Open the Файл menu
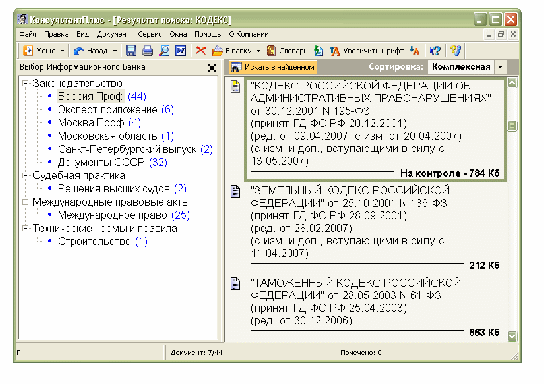Viewport: 544px width, 384px height. 28,34
